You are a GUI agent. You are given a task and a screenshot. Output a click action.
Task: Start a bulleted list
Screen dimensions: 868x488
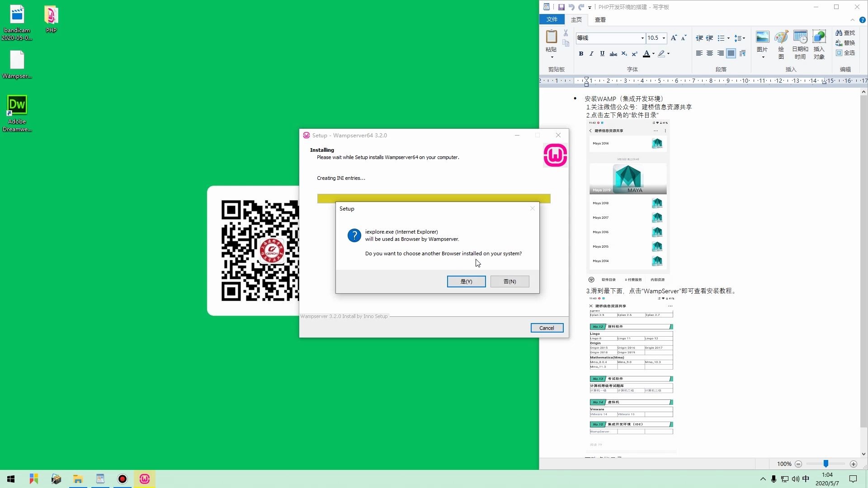(721, 38)
